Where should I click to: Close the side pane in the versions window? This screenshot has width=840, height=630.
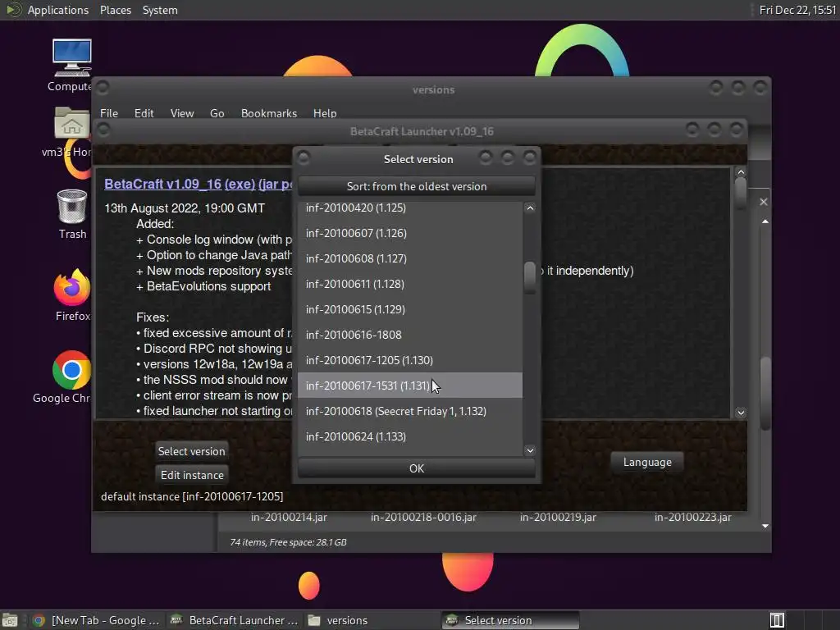pyautogui.click(x=764, y=202)
